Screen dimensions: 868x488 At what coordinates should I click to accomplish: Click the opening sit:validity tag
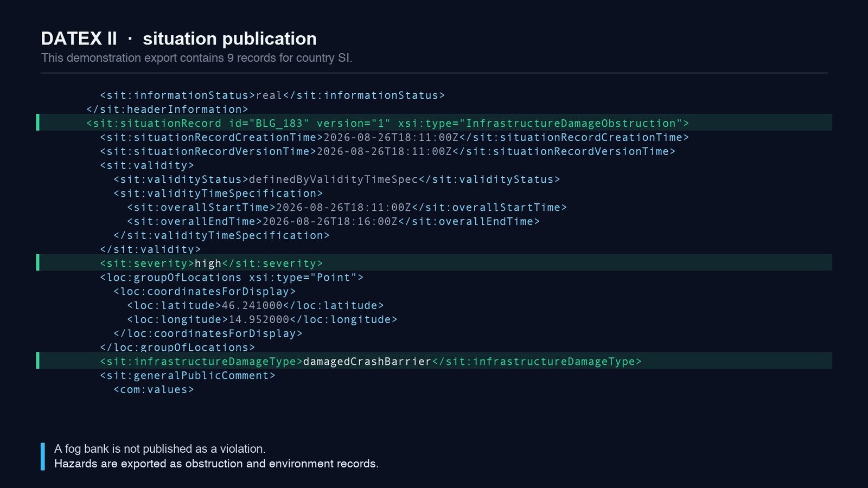click(147, 166)
